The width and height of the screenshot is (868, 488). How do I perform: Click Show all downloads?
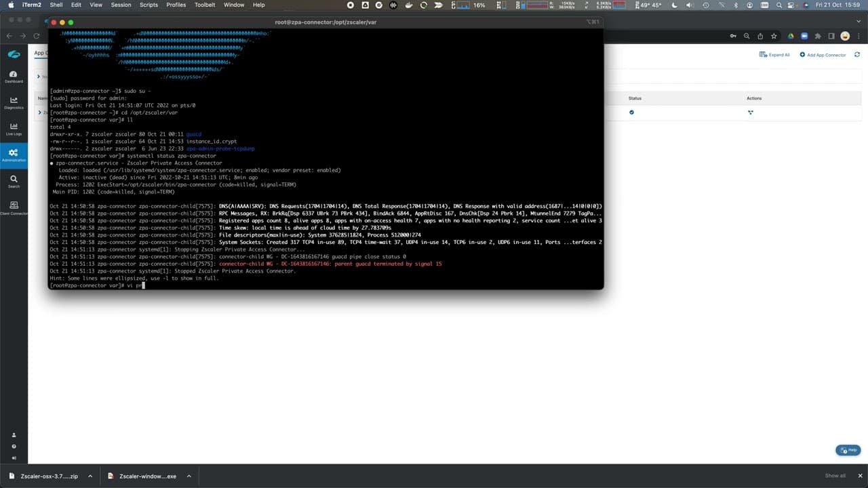(x=835, y=476)
